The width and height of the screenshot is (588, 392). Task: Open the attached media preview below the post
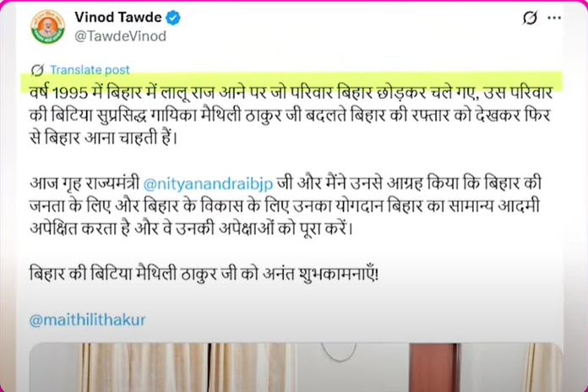pyautogui.click(x=296, y=367)
